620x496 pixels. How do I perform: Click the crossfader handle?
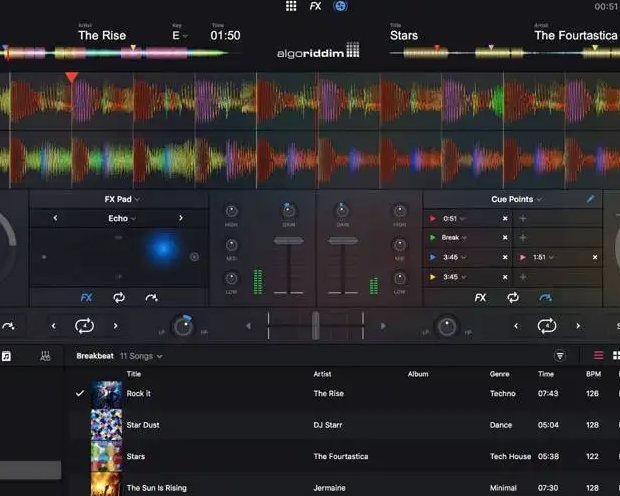pyautogui.click(x=315, y=326)
